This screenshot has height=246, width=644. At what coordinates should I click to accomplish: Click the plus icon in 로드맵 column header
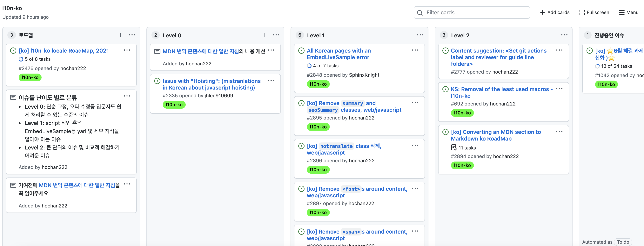pyautogui.click(x=120, y=35)
